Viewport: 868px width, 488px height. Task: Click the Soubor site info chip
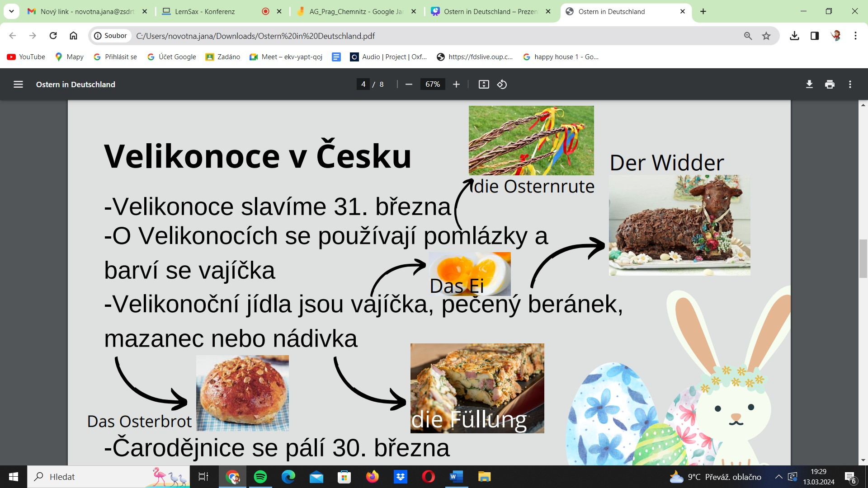click(x=111, y=36)
